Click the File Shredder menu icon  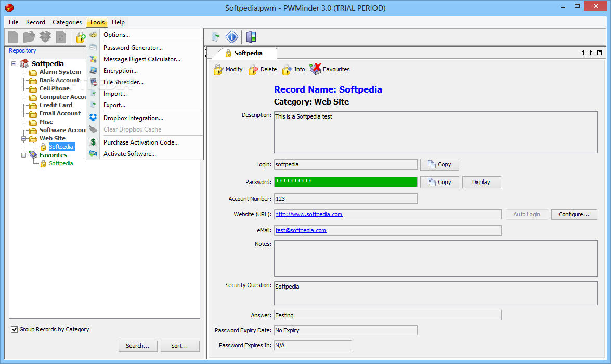(x=94, y=82)
